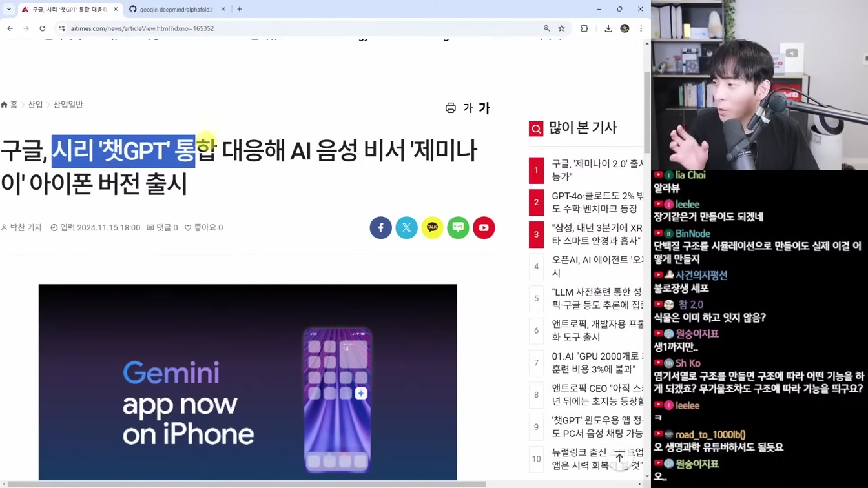
Task: Click the scroll-to-top arrow button
Action: [x=619, y=458]
